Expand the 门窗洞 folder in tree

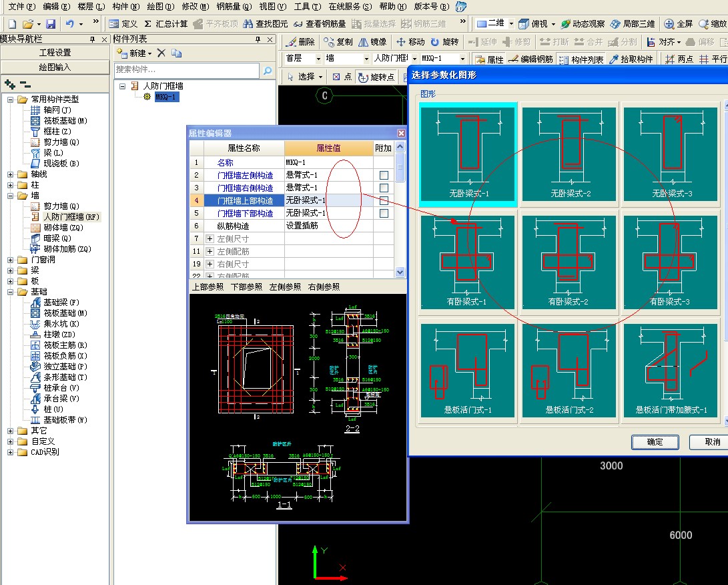[x=10, y=260]
